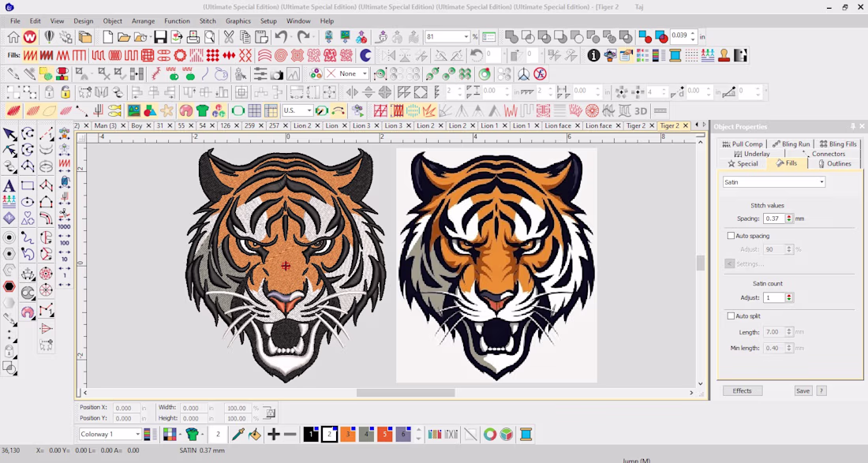Viewport: 868px width, 463px height.
Task: Click the green t-shirt icon in toolbar
Action: click(202, 110)
